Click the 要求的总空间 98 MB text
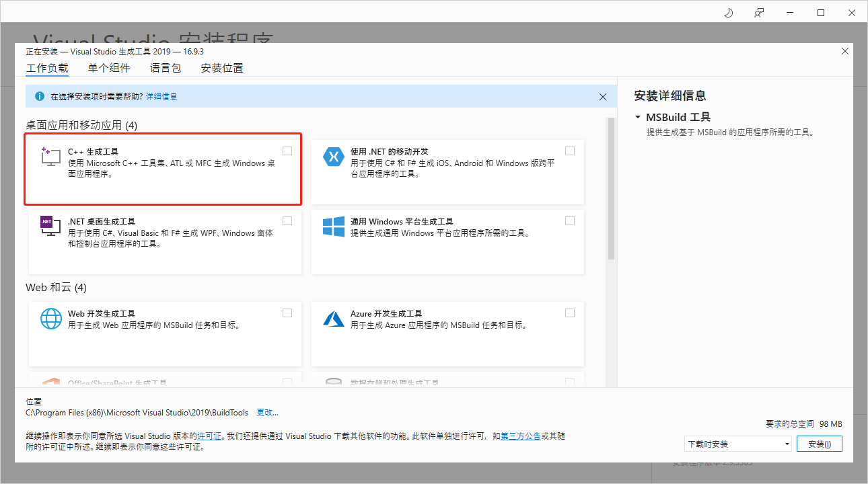The image size is (868, 484). (804, 424)
